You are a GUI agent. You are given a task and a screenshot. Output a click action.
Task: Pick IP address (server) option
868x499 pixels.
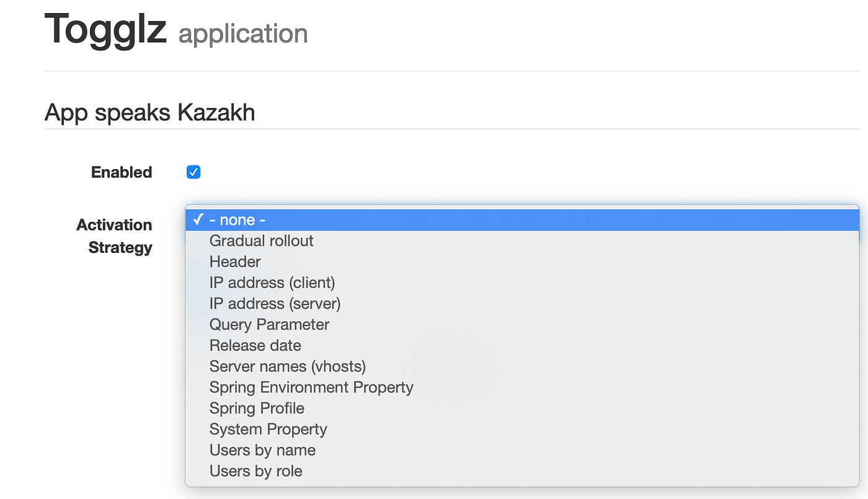pyautogui.click(x=522, y=304)
